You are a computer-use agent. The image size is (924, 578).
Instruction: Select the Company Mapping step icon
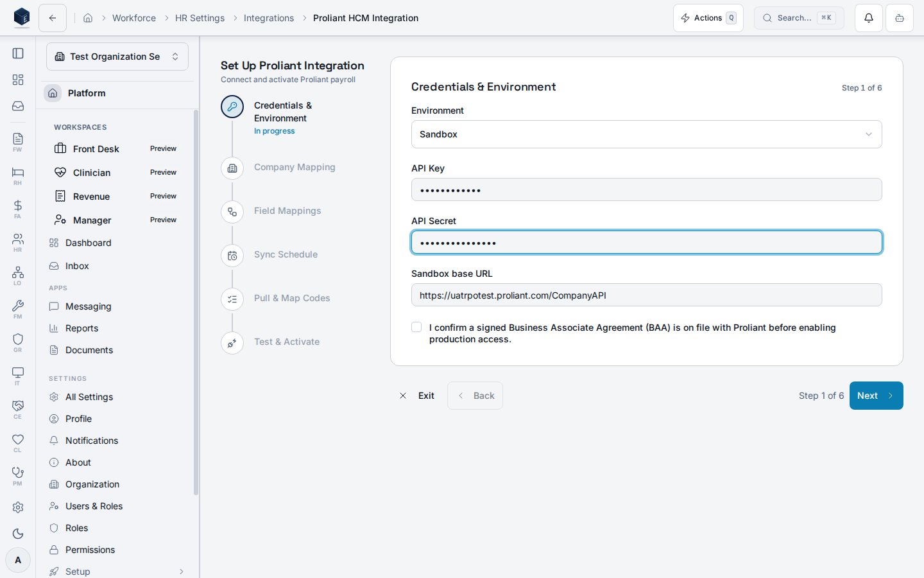tap(232, 168)
